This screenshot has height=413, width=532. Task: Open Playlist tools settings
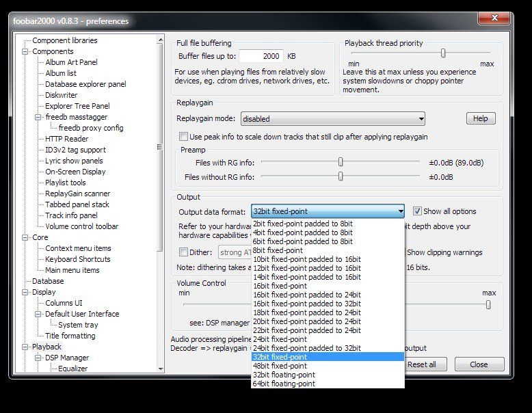click(66, 183)
